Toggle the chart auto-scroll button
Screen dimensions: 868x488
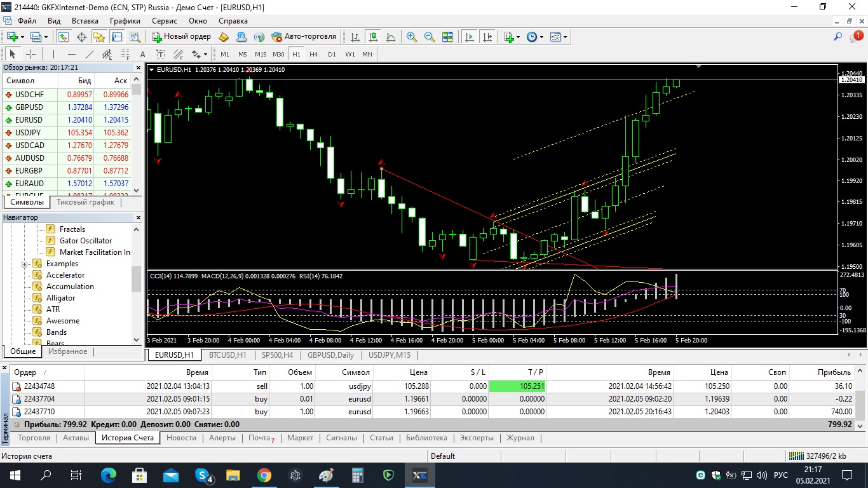[469, 37]
